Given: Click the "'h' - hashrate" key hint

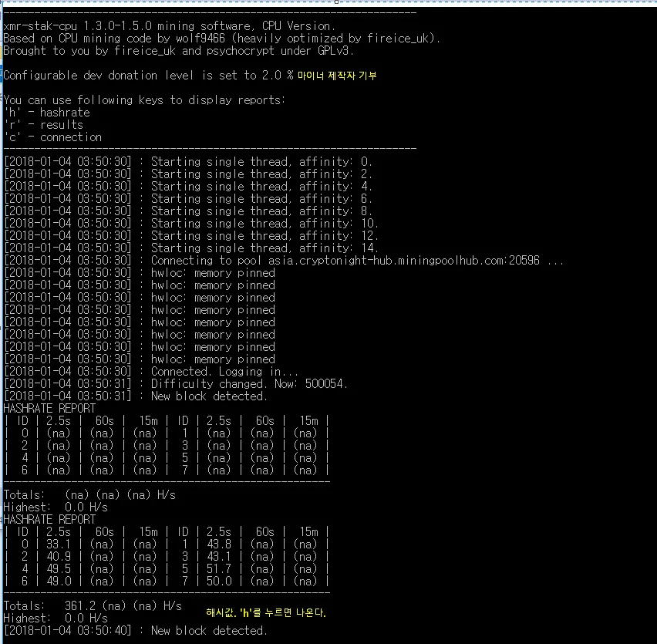Looking at the screenshot, I should click(x=47, y=113).
